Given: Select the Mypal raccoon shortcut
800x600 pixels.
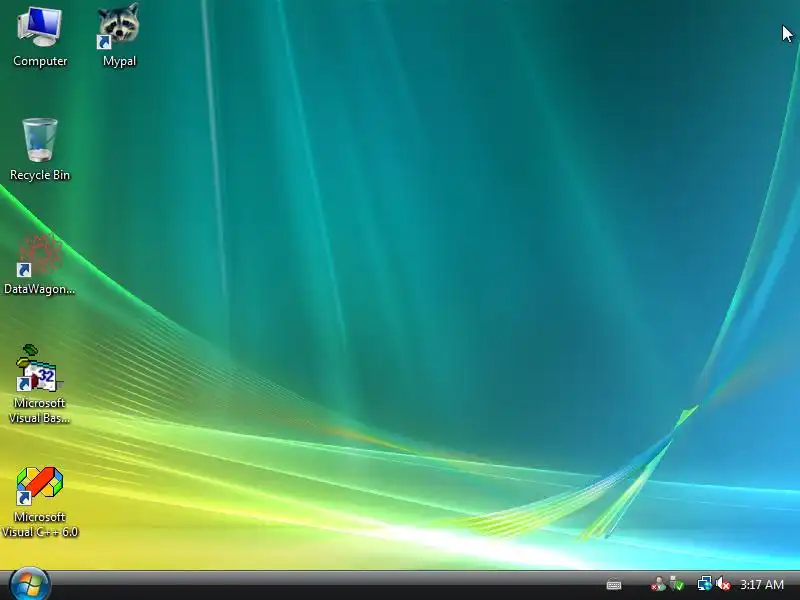Looking at the screenshot, I should click(119, 36).
